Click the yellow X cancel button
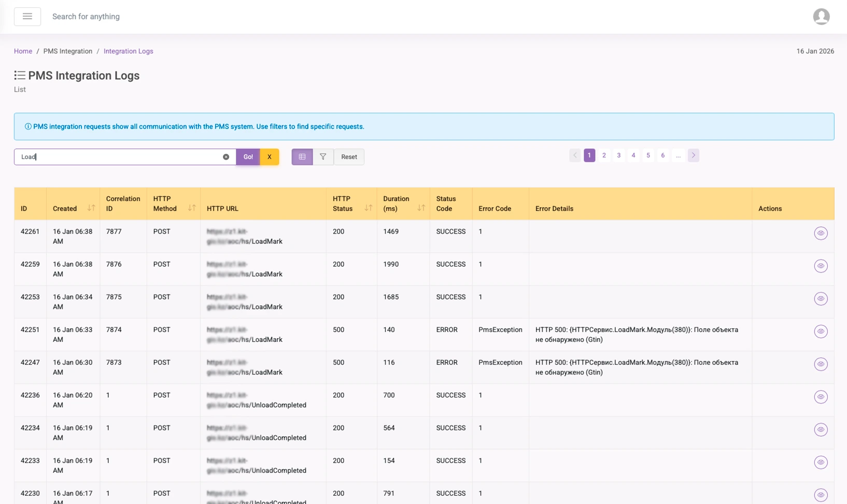This screenshot has width=847, height=504. coord(270,157)
